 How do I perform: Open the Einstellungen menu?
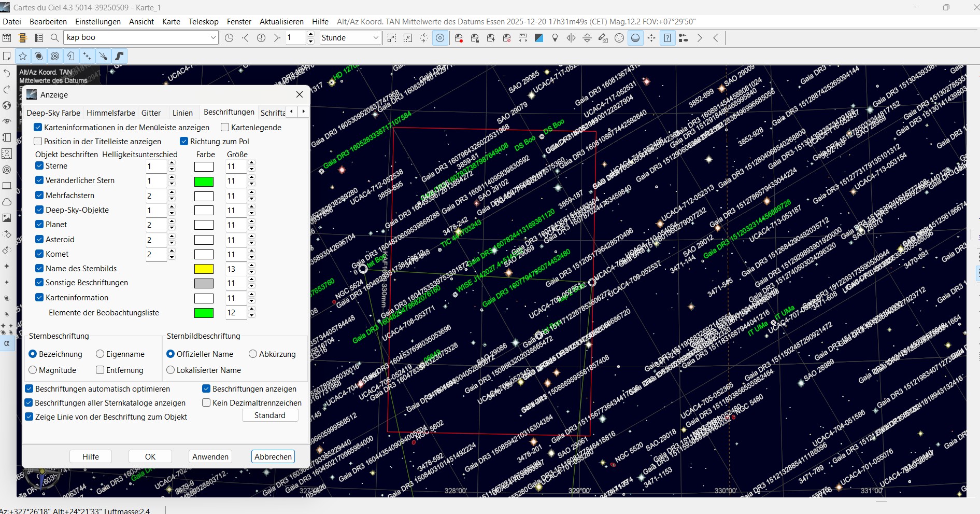click(98, 22)
